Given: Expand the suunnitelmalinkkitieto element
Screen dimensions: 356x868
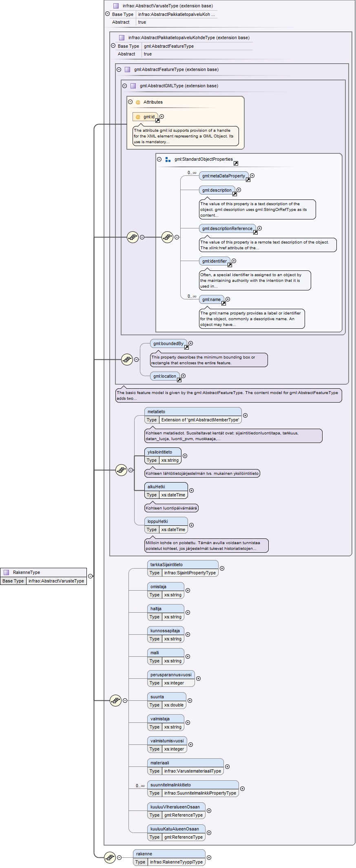Looking at the screenshot, I should 243,788.
